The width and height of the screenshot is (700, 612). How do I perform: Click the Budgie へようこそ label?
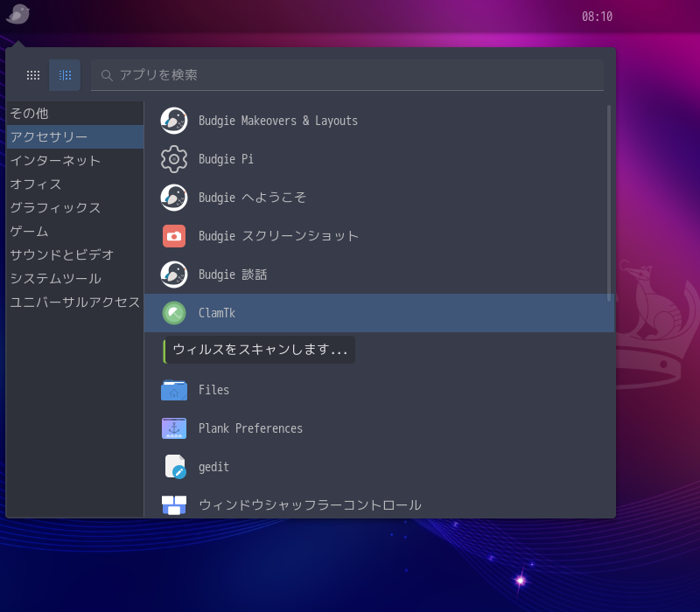pyautogui.click(x=252, y=198)
